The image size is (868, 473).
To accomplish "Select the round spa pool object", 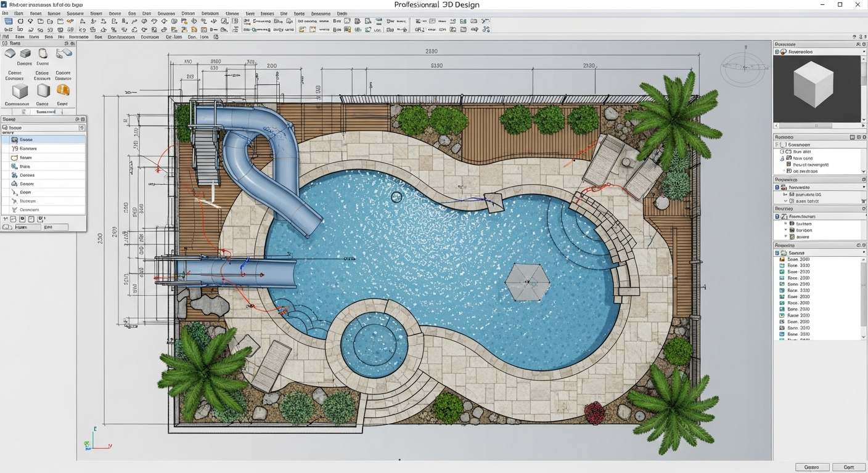I will click(374, 344).
